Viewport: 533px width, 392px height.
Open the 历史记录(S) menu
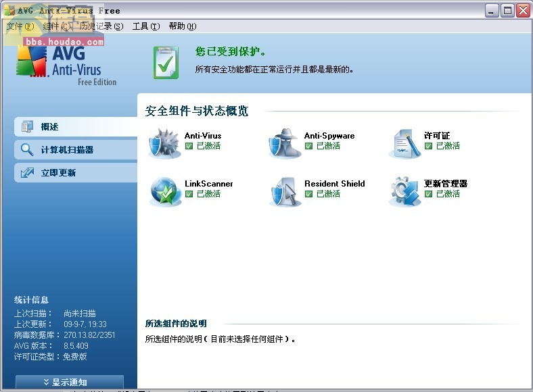pyautogui.click(x=101, y=26)
